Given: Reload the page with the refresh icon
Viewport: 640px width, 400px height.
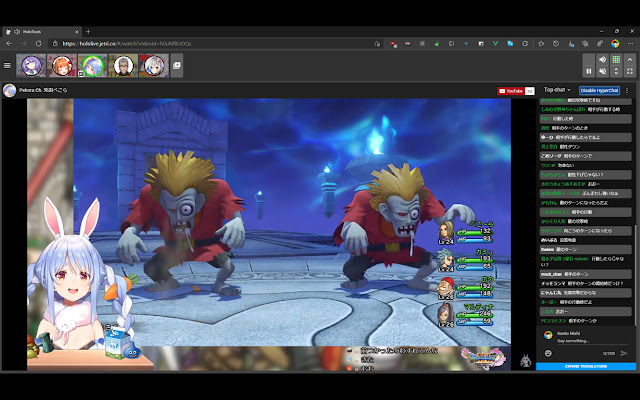Looking at the screenshot, I should pyautogui.click(x=38, y=43).
